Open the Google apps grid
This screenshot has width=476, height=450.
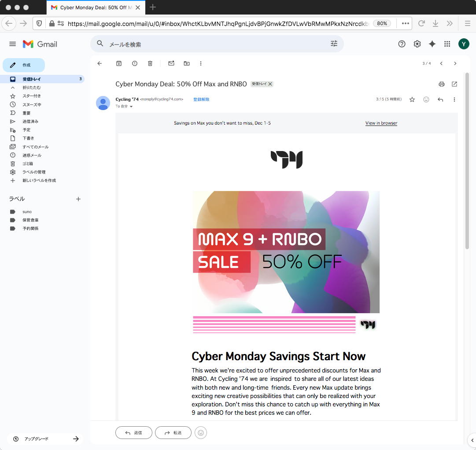pyautogui.click(x=447, y=44)
